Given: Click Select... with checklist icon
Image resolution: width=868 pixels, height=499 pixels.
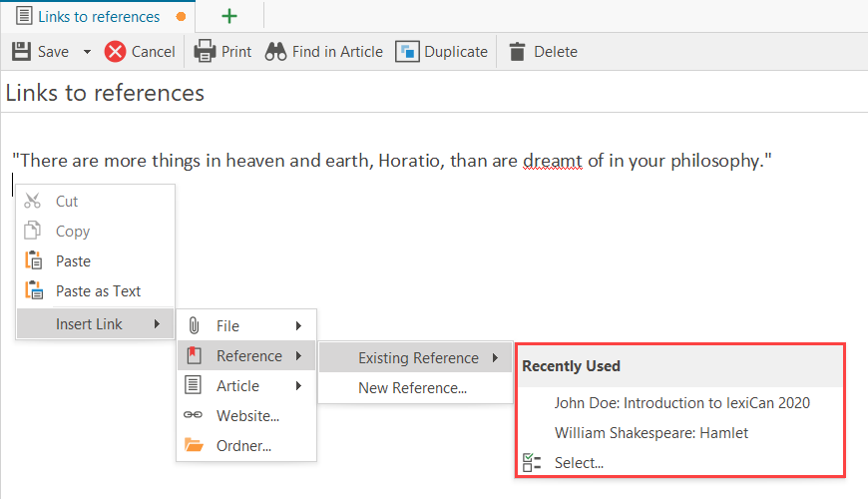Looking at the screenshot, I should (x=579, y=463).
